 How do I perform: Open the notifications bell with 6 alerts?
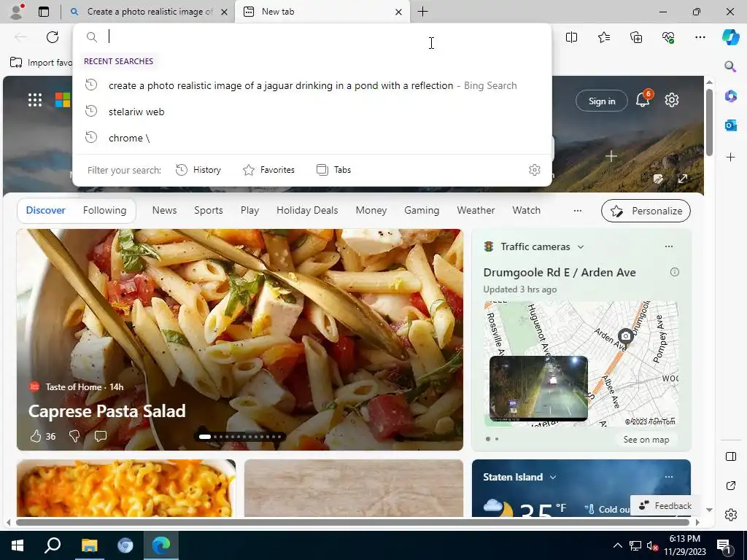tap(643, 99)
